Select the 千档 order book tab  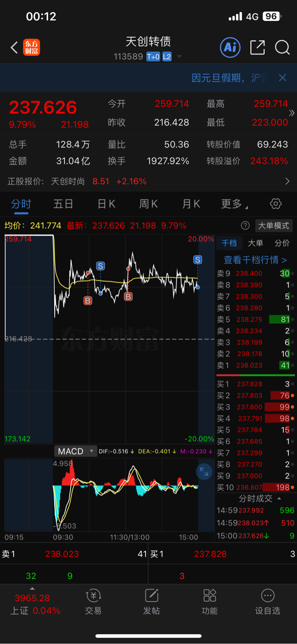pyautogui.click(x=229, y=243)
